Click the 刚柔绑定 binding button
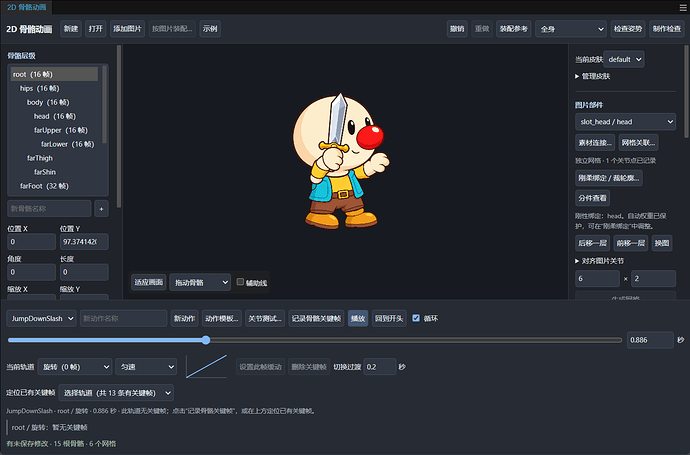 tap(609, 178)
